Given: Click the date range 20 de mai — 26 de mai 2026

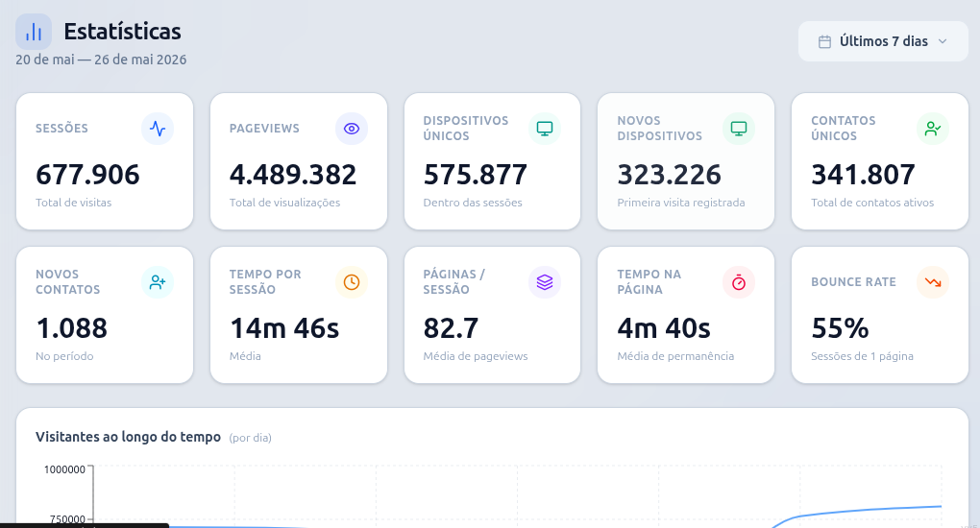Looking at the screenshot, I should (101, 60).
